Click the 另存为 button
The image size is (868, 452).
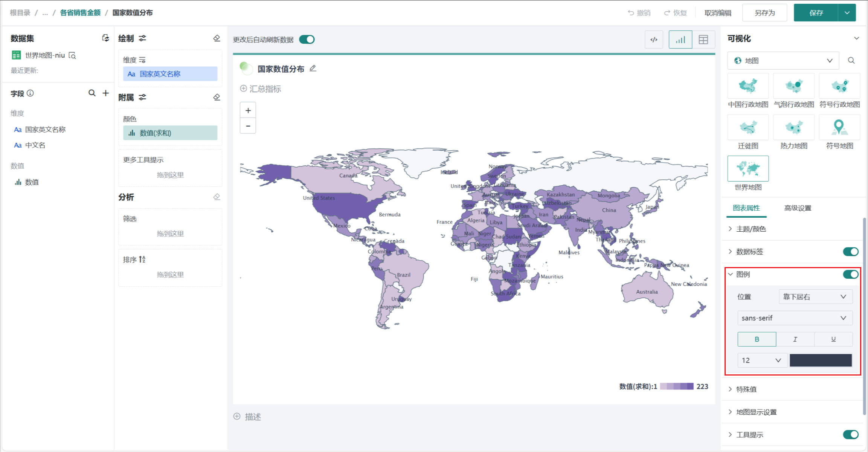(764, 13)
